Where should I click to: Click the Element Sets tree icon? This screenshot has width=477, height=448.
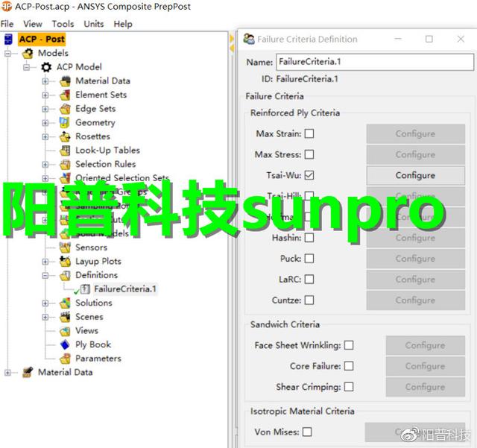(x=65, y=95)
